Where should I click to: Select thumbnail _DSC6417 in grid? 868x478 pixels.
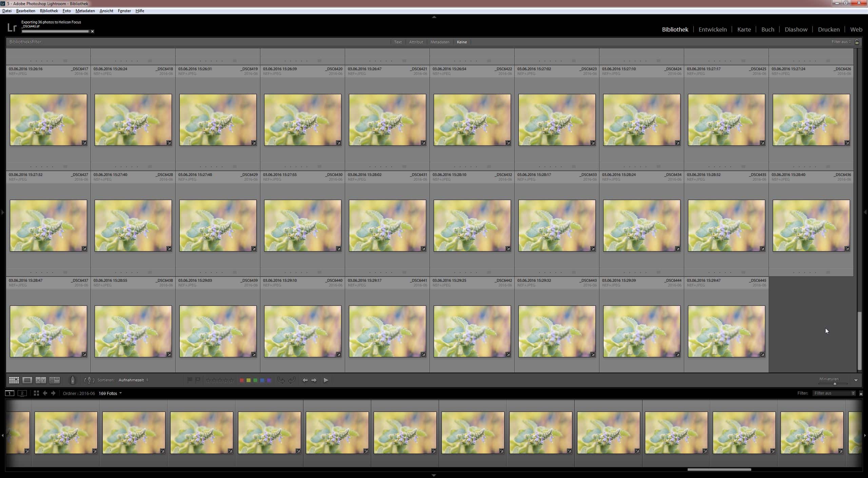(48, 120)
